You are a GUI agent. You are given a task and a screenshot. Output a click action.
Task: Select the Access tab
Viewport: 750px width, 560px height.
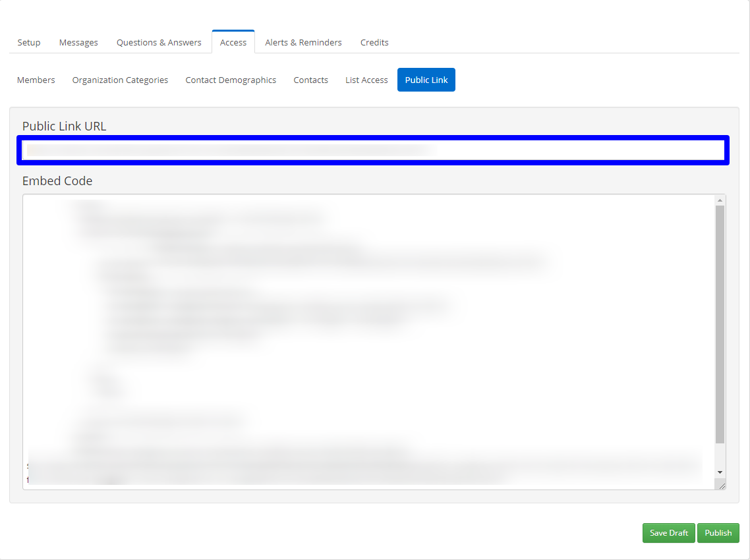tap(233, 42)
